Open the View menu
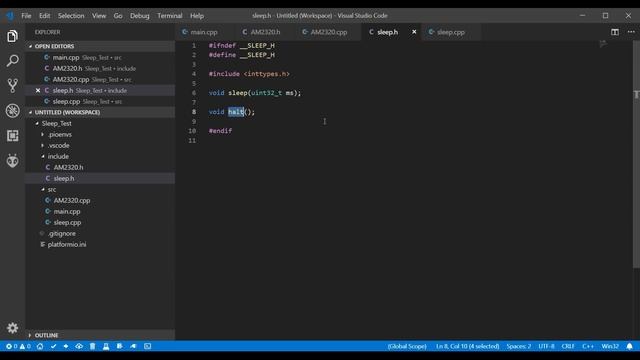Screen dimensions: 640x360 (99, 16)
